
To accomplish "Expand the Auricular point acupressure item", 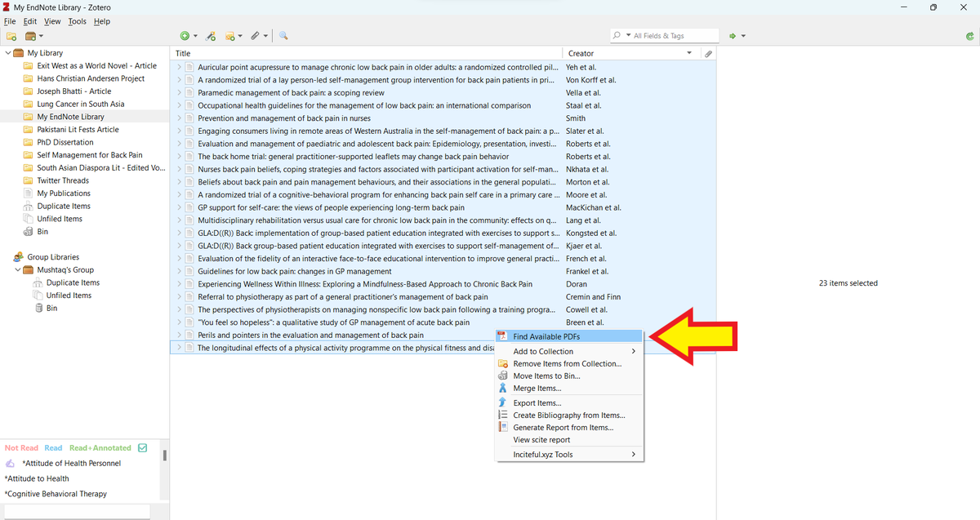I will tap(179, 67).
